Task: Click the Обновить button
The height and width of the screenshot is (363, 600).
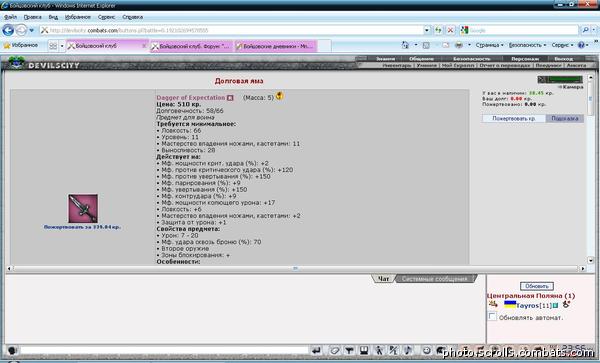Action: pyautogui.click(x=536, y=286)
